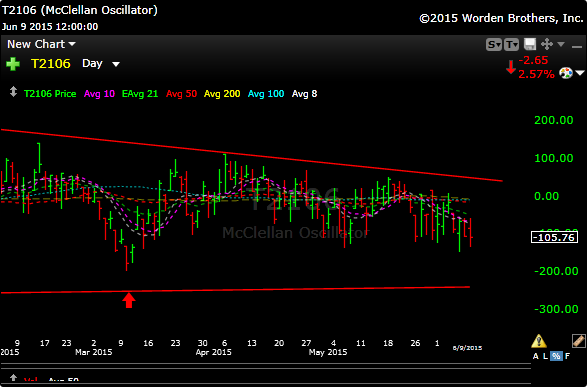This screenshot has height=387, width=587.
Task: Click the -200.00 scale label
Action: [556, 271]
